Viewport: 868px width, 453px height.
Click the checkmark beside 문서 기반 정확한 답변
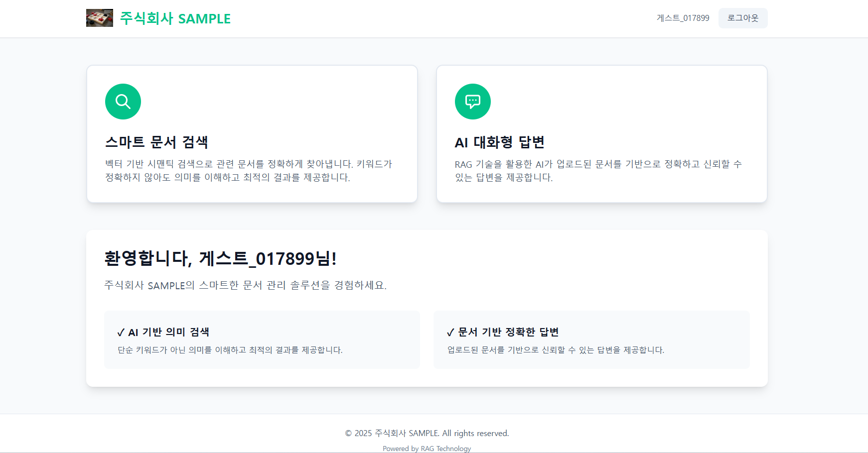[450, 331]
